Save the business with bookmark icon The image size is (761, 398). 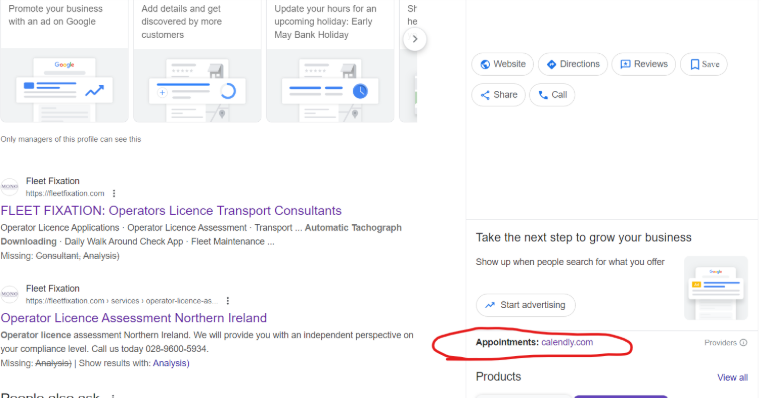click(704, 64)
